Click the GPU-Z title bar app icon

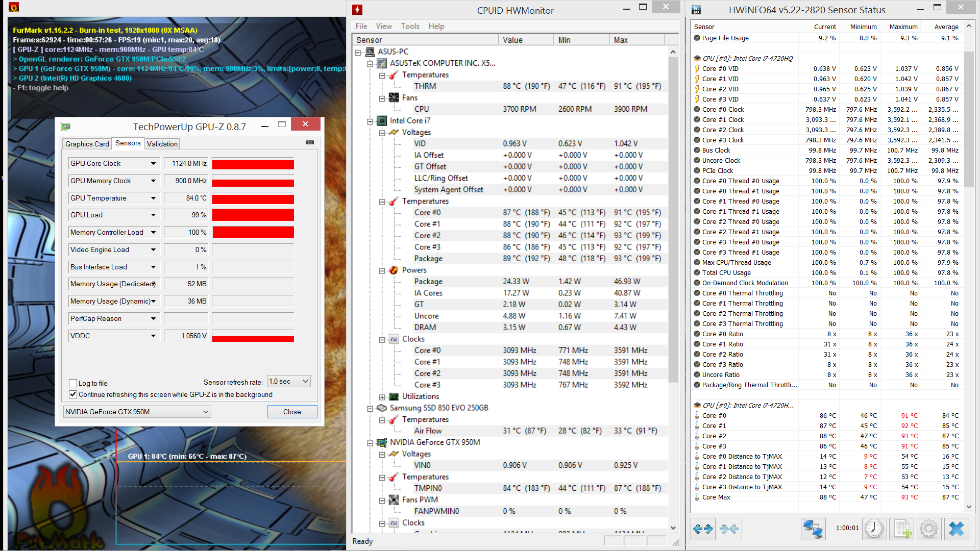click(65, 126)
